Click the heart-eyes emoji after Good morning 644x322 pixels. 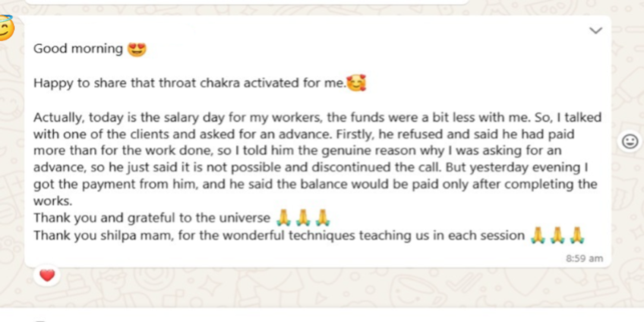[137, 49]
